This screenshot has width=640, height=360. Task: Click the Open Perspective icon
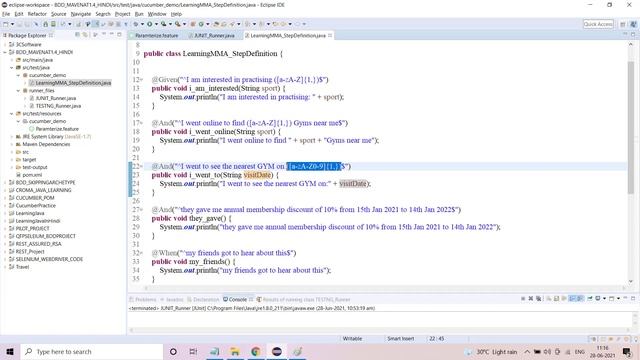click(623, 24)
